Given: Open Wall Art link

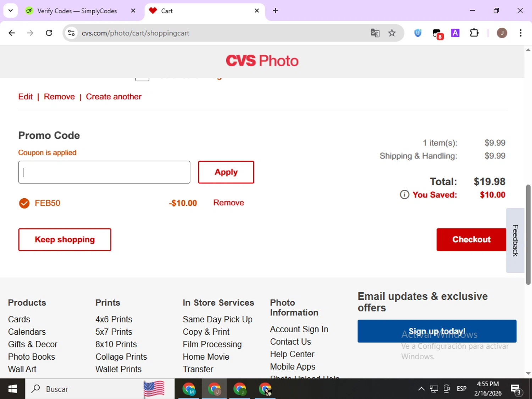Looking at the screenshot, I should coord(22,369).
